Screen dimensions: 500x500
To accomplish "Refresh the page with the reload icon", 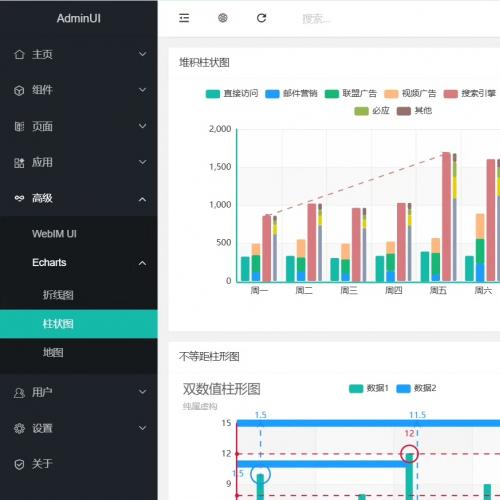I will click(x=261, y=18).
